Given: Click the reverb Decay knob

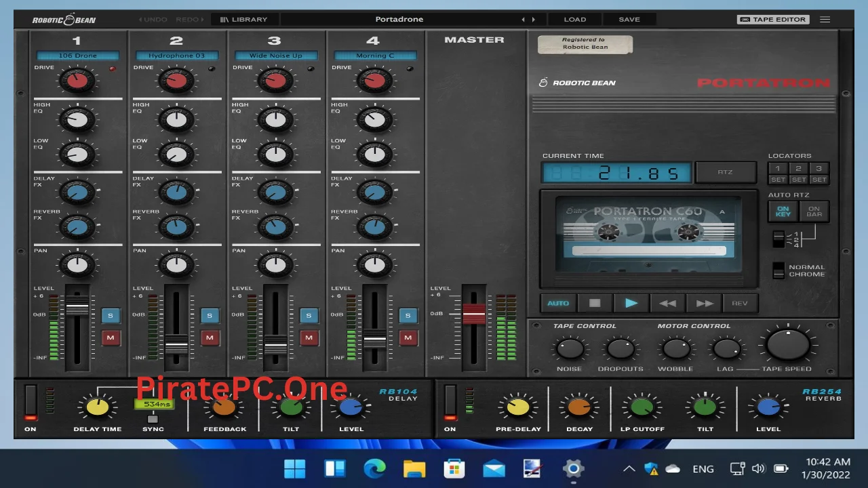Looking at the screenshot, I should [x=578, y=407].
